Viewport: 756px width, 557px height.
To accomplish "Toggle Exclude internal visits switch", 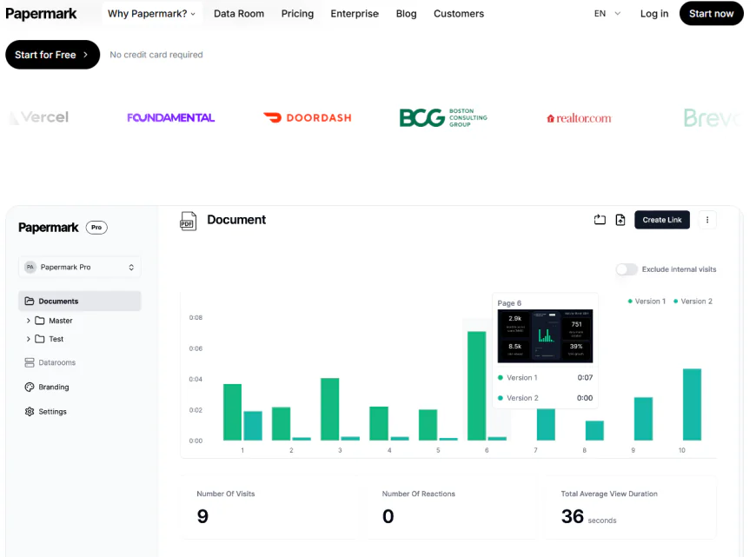I will click(x=627, y=269).
